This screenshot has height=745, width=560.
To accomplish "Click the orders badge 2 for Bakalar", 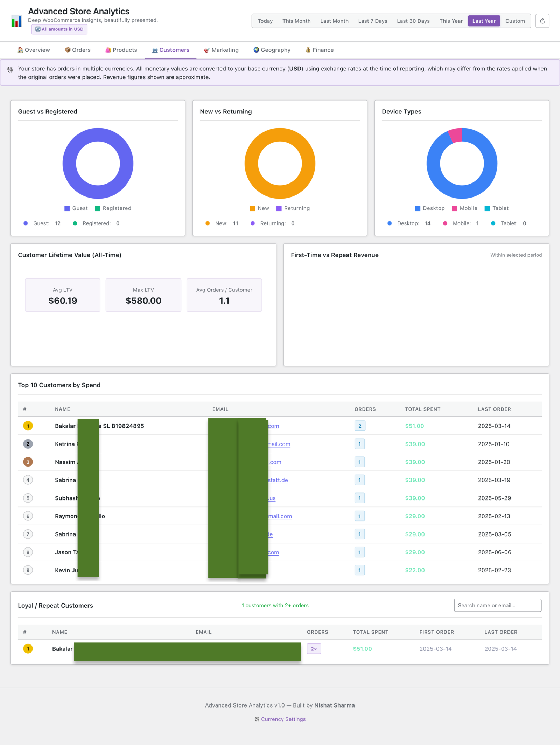I will (x=360, y=426).
